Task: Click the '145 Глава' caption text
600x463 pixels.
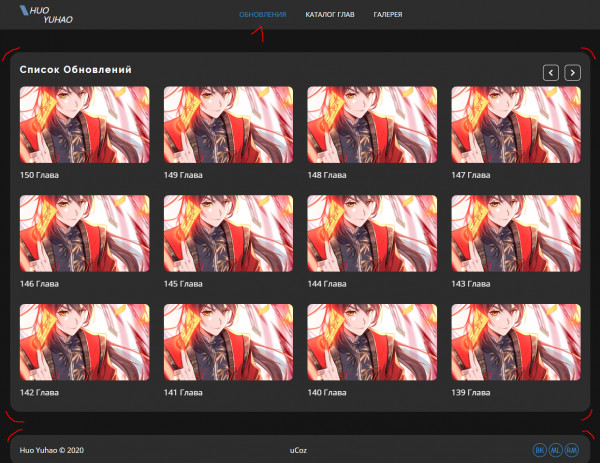Action: (x=183, y=284)
